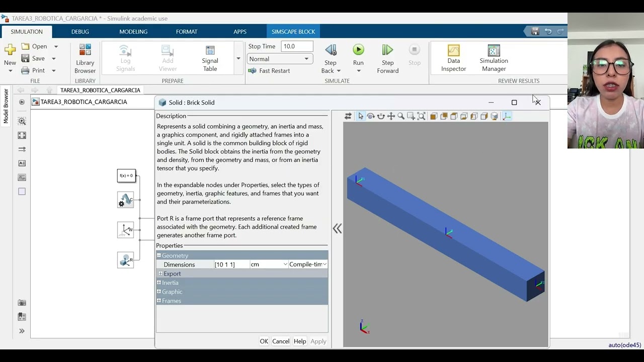Viewport: 644px width, 362px height.
Task: Click the Fit to View palette icon
Action: [22, 135]
